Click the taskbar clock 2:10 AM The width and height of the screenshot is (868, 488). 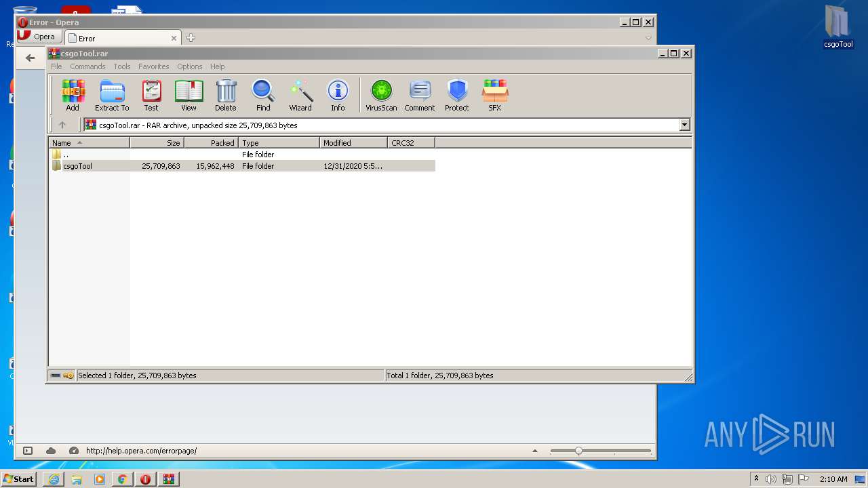833,479
